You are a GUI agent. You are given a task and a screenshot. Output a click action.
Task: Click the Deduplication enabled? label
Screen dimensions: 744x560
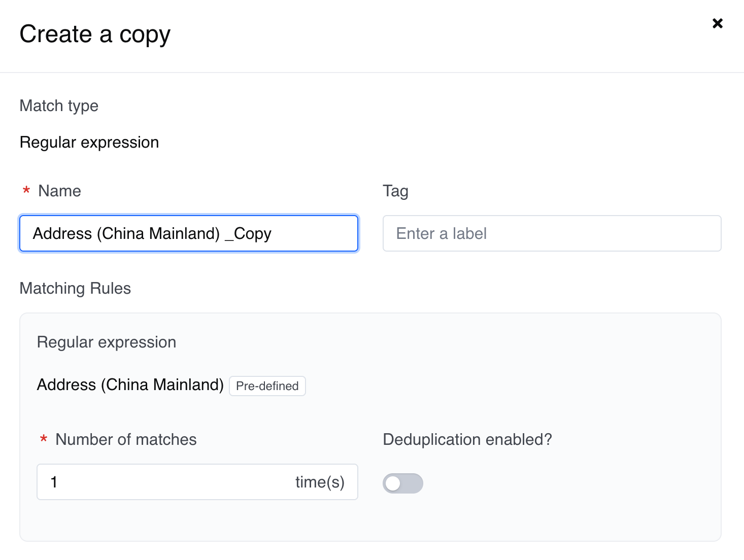467,439
